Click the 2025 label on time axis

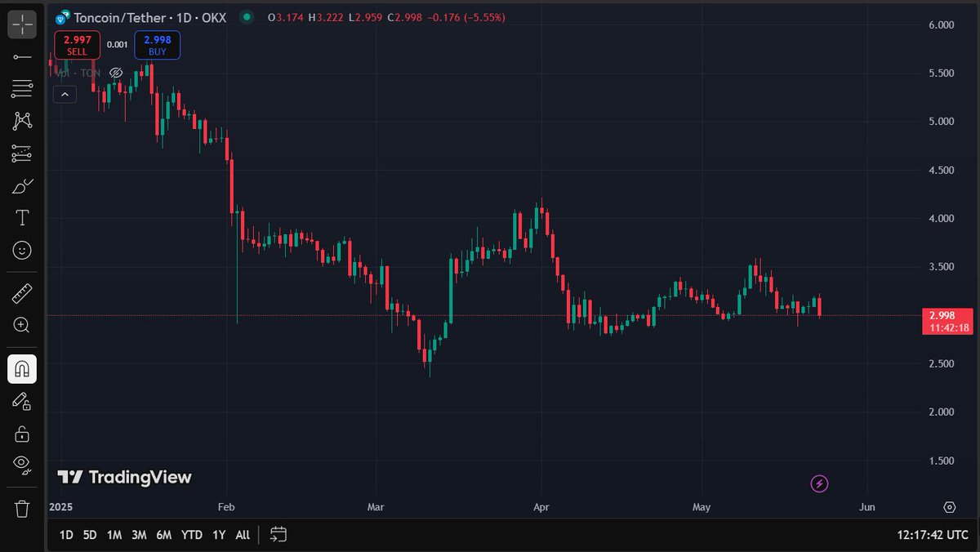(x=60, y=507)
